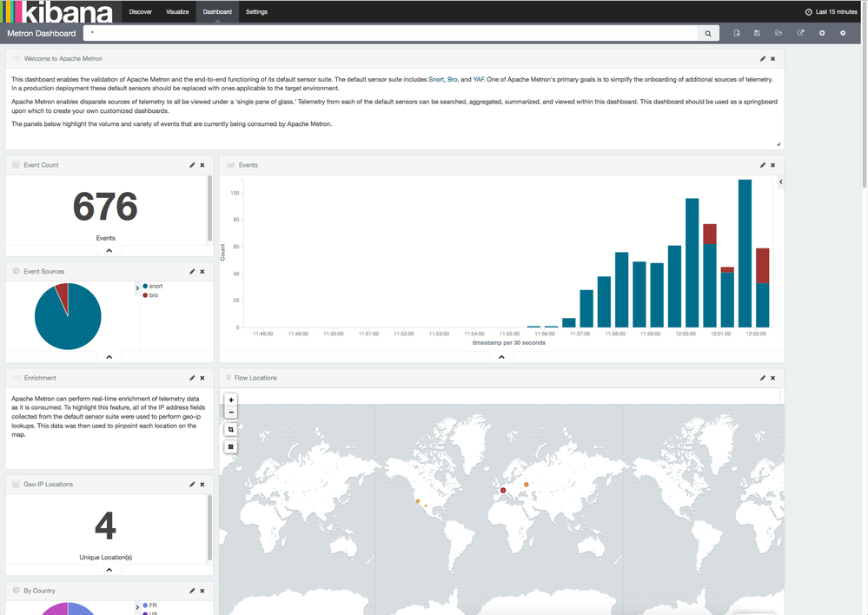Viewport: 868px width, 615px height.
Task: Toggle the FR legend entry in By Country
Action: [x=149, y=605]
